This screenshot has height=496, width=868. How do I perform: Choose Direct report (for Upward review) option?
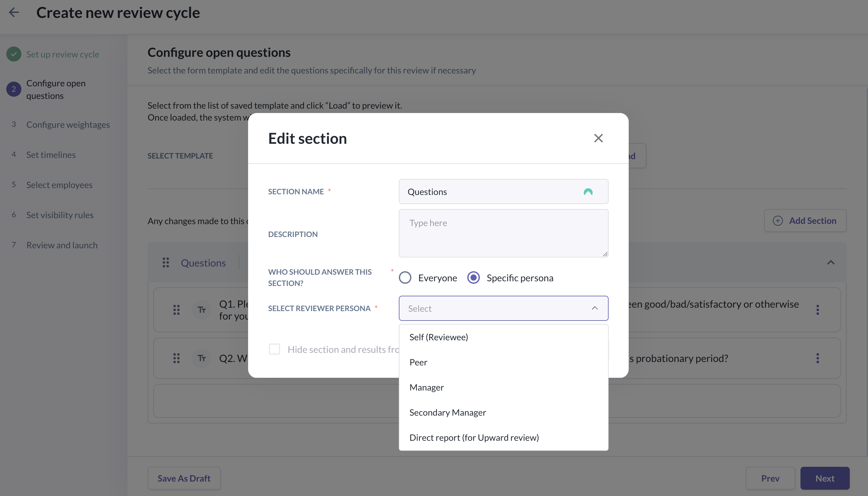point(474,437)
